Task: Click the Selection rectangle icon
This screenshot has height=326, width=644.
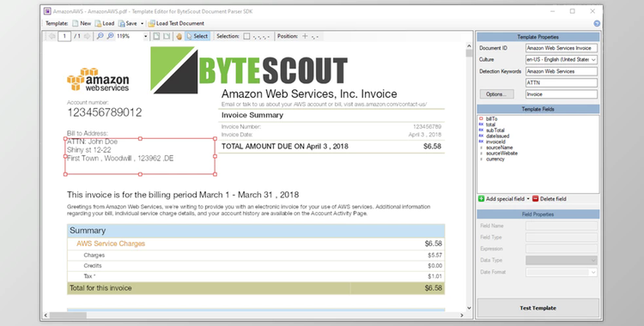Action: [x=246, y=36]
